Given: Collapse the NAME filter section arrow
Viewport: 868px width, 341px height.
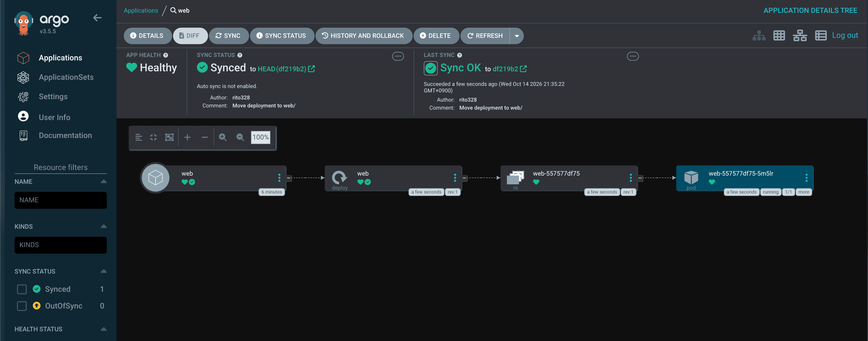Looking at the screenshot, I should (103, 181).
